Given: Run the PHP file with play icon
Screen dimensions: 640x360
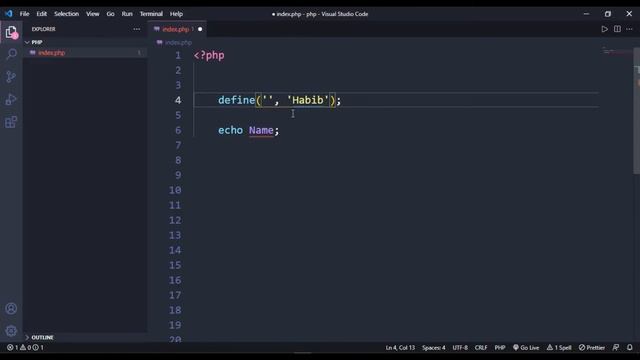Looking at the screenshot, I should coord(604,29).
